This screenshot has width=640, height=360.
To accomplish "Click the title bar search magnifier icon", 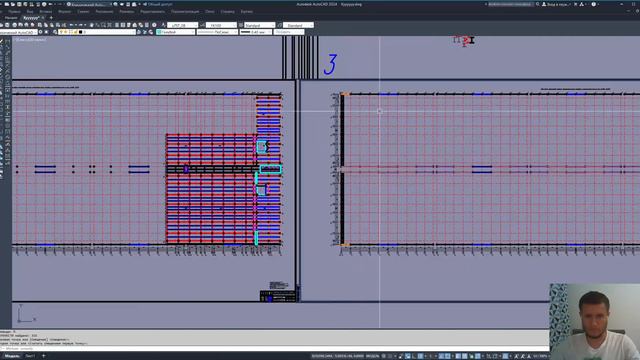I will coord(538,4).
